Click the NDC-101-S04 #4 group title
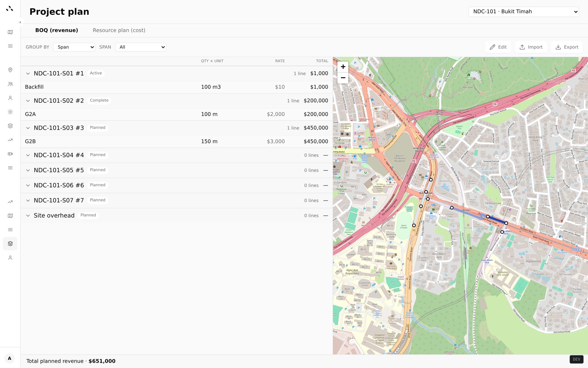The height and width of the screenshot is (368, 588). (59, 155)
